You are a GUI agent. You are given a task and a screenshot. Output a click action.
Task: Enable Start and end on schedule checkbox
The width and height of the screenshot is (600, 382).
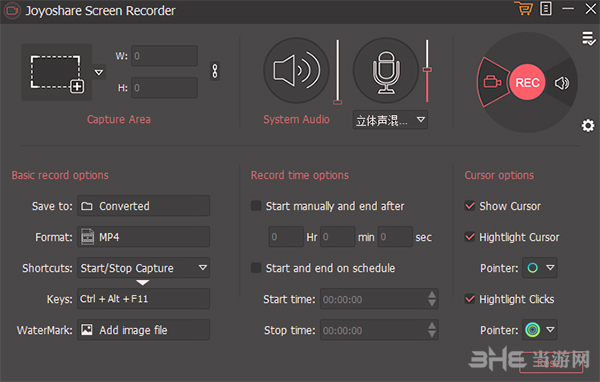(256, 268)
